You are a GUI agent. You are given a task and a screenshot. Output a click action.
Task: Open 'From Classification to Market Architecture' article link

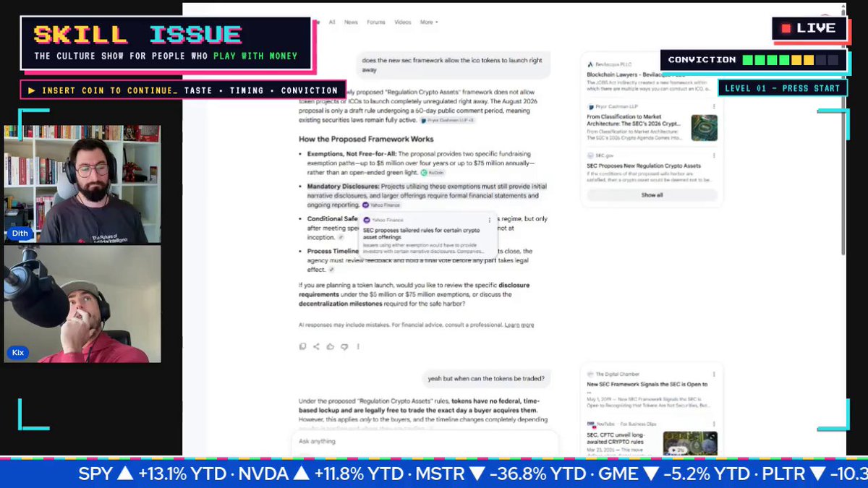(634, 119)
